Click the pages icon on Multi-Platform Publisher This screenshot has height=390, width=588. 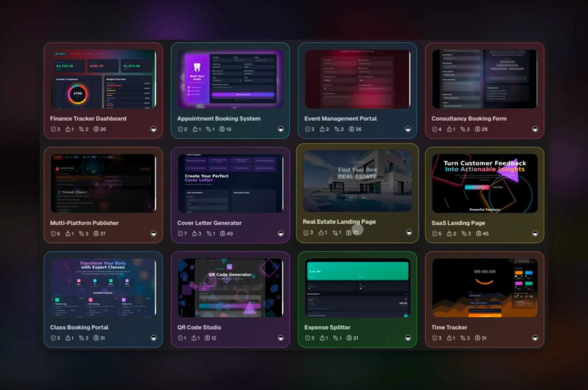click(x=53, y=233)
